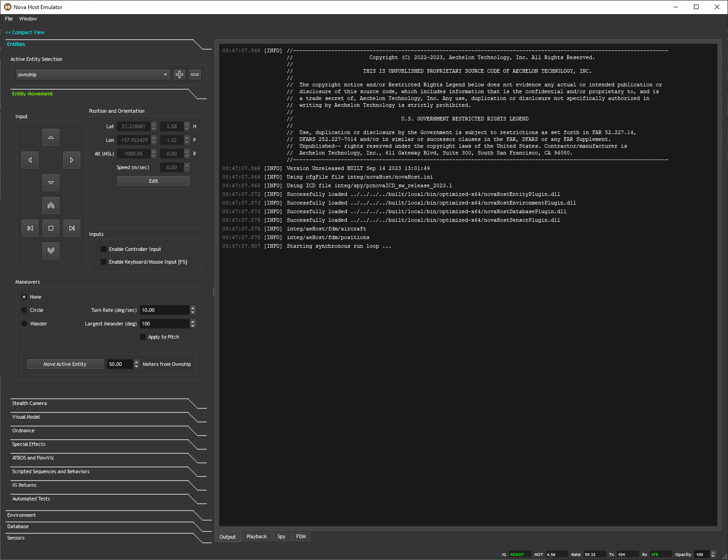Click the Move Active Entity button
This screenshot has width=728, height=560.
click(65, 364)
